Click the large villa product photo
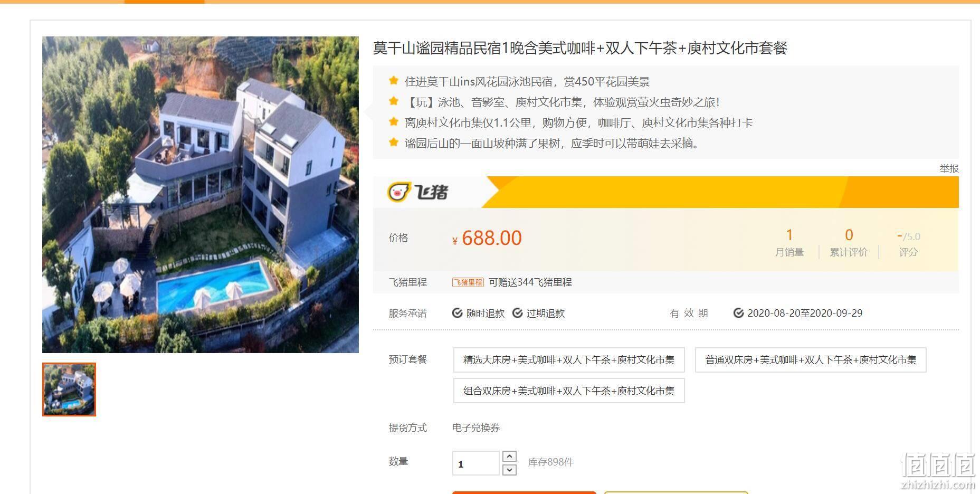This screenshot has width=980, height=494. [201, 195]
